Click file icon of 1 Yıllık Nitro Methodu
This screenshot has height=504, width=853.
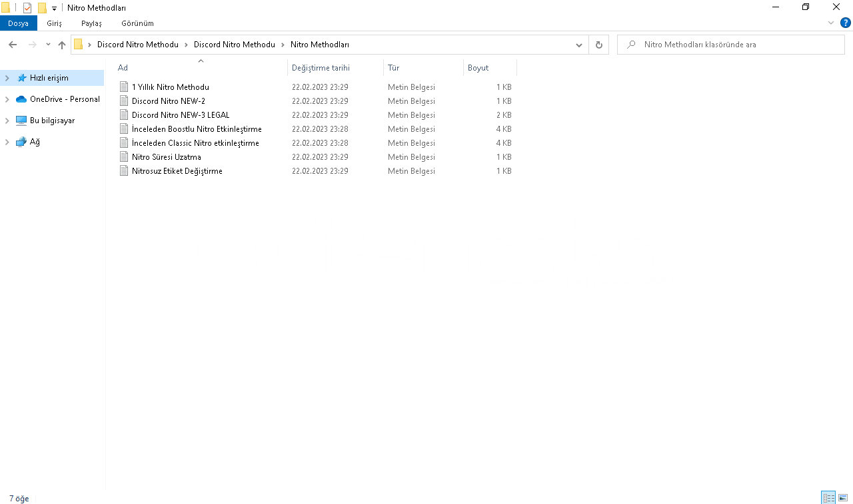point(124,87)
